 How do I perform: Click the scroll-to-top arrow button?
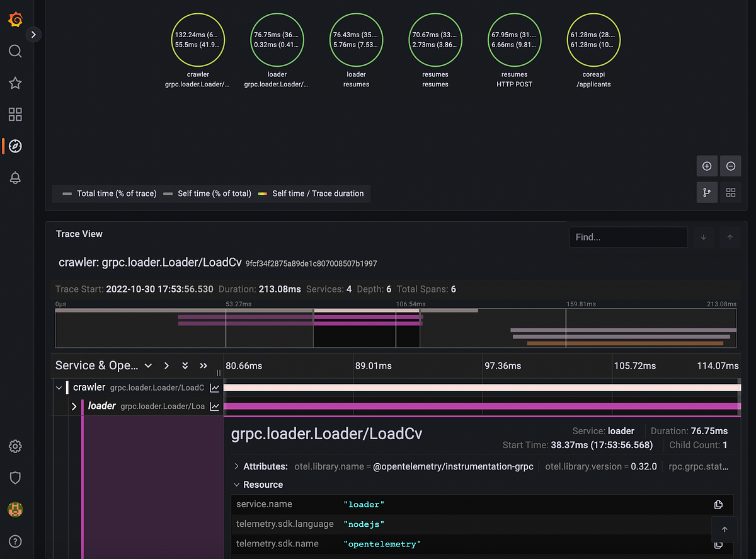pyautogui.click(x=724, y=529)
